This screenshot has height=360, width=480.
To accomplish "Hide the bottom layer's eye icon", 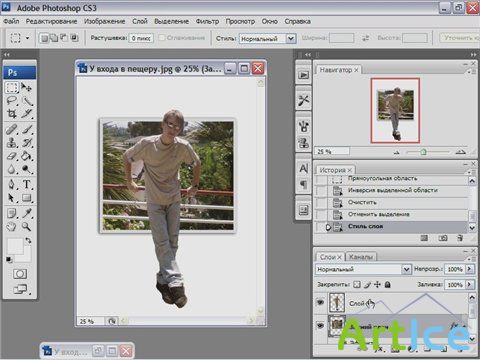I will [x=320, y=325].
